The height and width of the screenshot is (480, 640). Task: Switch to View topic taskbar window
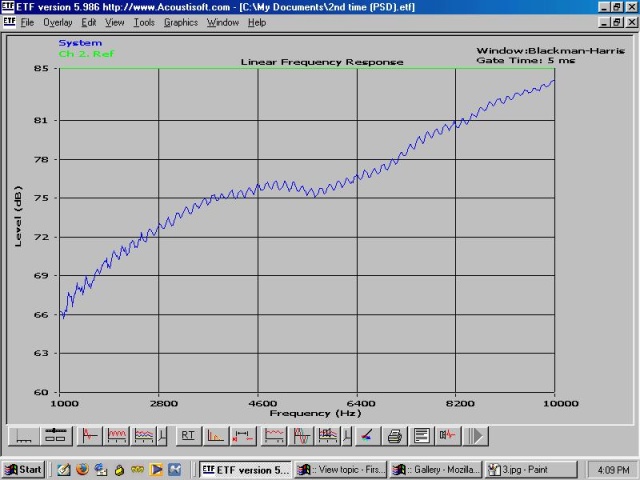(341, 469)
